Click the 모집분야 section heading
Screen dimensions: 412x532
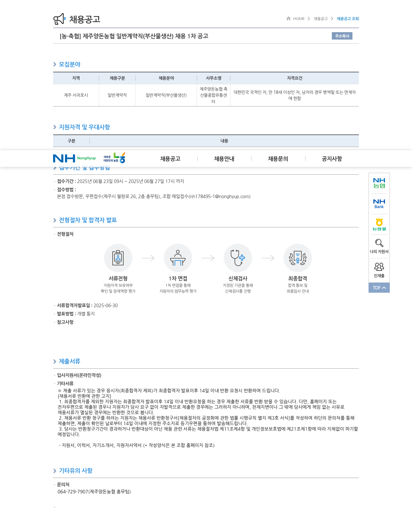pos(70,64)
